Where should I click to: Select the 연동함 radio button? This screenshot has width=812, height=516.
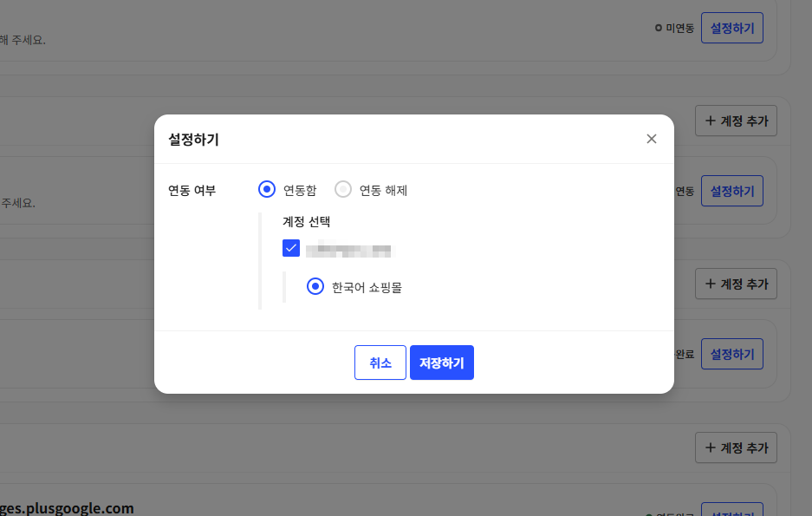point(268,190)
